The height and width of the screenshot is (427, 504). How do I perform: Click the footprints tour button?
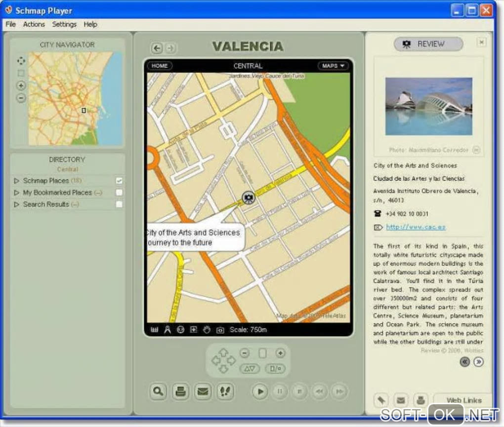pyautogui.click(x=225, y=391)
